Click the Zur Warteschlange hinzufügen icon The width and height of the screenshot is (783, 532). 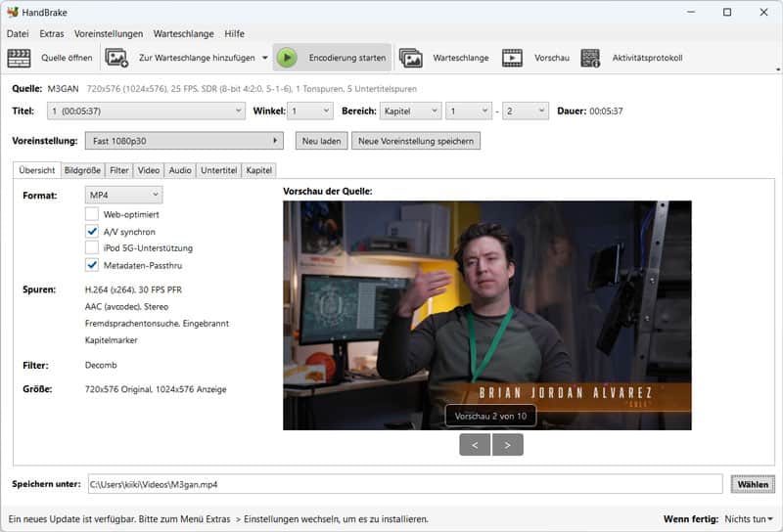pyautogui.click(x=116, y=58)
